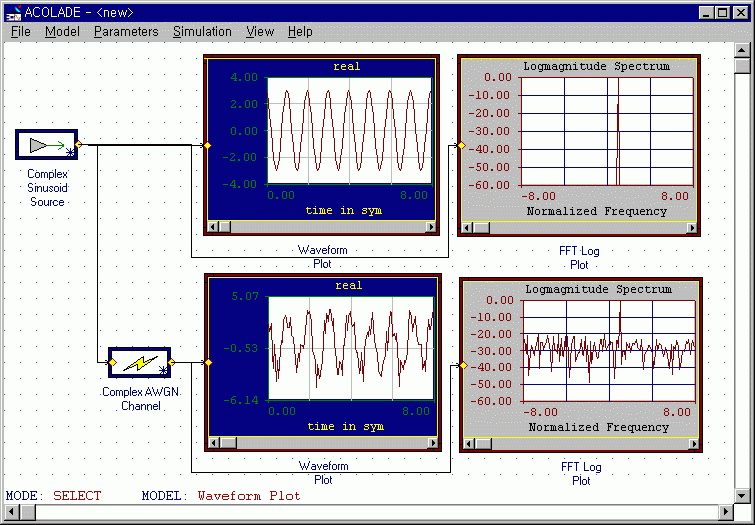Click the upper Waveform Plot input port
This screenshot has height=525, width=755.
pyautogui.click(x=208, y=145)
